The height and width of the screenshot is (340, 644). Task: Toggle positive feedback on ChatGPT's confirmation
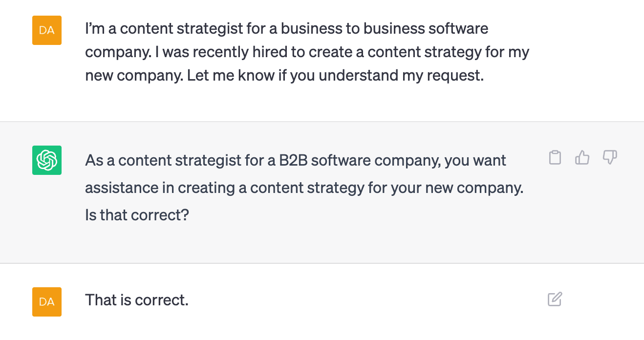click(x=582, y=157)
